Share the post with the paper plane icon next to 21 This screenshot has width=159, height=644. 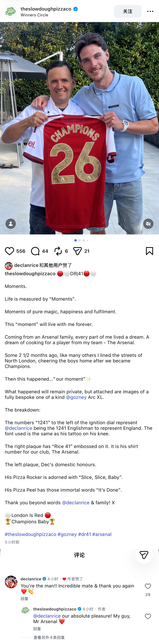point(77,251)
